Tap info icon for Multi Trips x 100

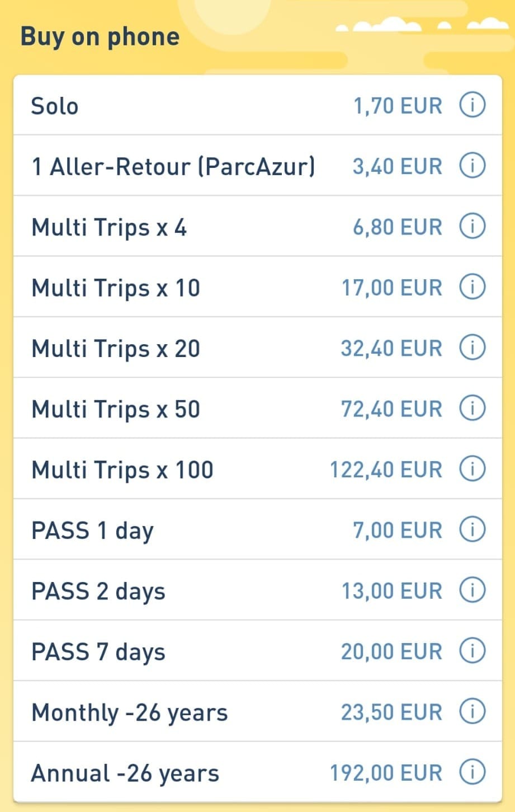[x=472, y=469]
